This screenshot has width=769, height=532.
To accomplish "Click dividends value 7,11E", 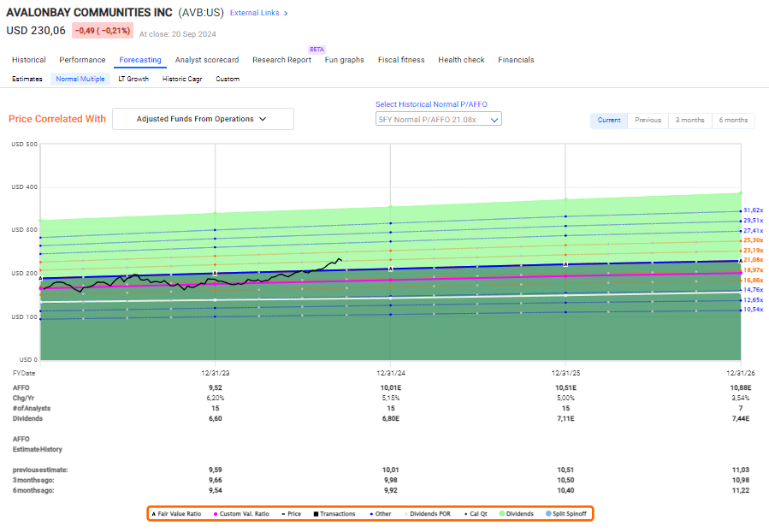I will (565, 419).
